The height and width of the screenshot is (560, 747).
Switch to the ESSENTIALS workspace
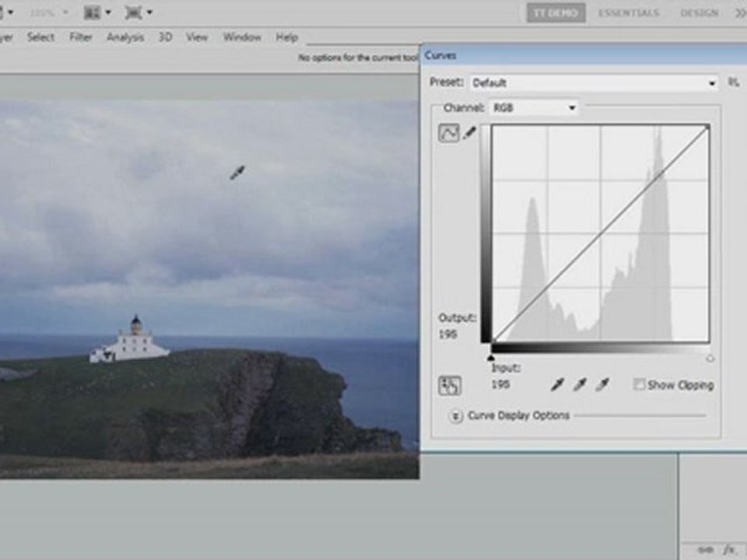(629, 13)
